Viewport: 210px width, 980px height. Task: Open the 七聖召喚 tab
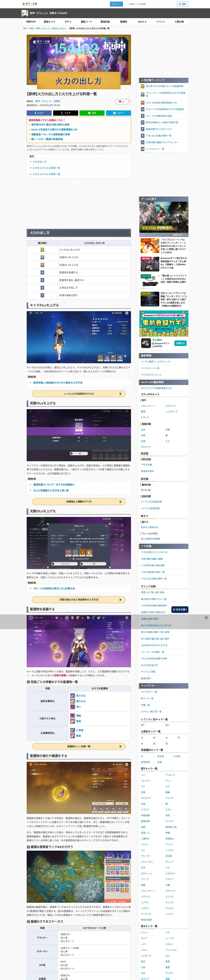pyautogui.click(x=179, y=22)
